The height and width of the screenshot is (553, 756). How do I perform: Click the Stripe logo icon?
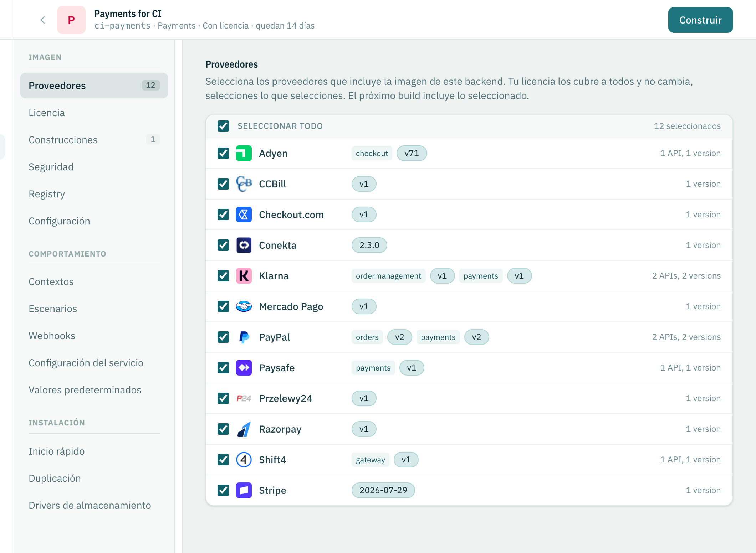[x=244, y=490]
